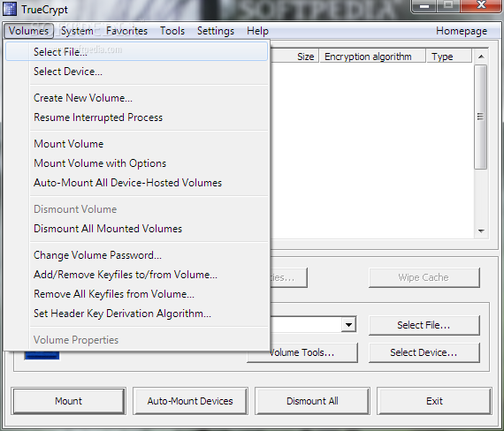
Task: Click the Auto-Mount Devices button
Action: pyautogui.click(x=190, y=401)
